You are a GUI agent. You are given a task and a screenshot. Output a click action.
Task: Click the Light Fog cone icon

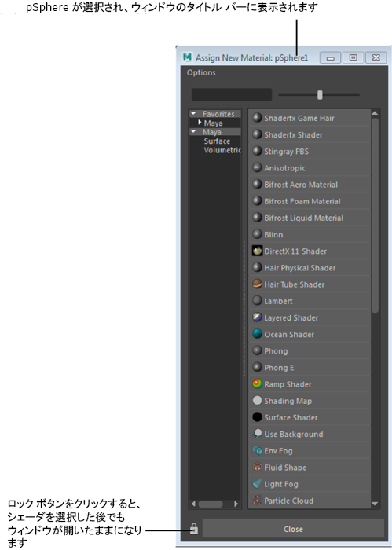pos(258,484)
